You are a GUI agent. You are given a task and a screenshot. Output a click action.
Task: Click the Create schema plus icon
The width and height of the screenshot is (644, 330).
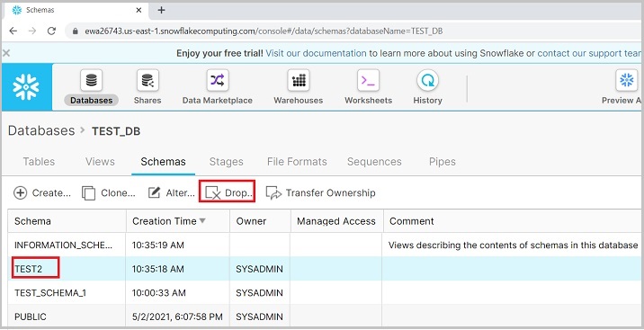[x=20, y=192]
